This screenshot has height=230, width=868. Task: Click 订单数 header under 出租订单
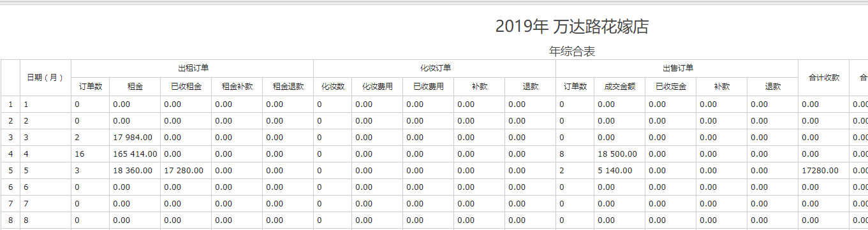coord(91,87)
